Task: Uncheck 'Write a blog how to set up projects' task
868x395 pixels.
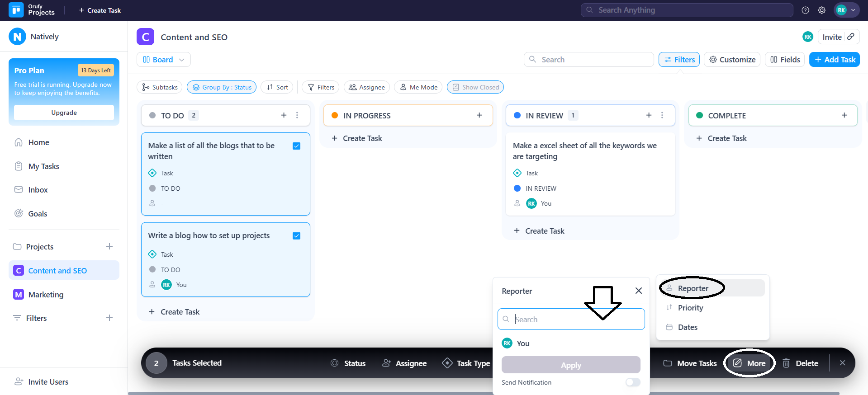Action: click(x=297, y=236)
